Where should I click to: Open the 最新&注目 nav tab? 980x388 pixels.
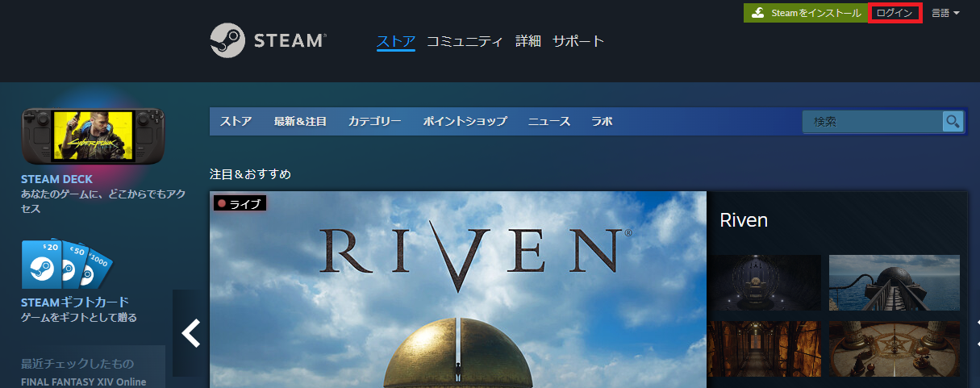tap(300, 122)
